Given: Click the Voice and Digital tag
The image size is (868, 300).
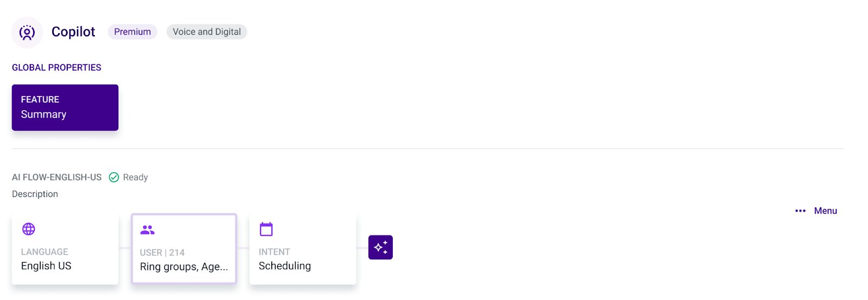Looking at the screenshot, I should (x=207, y=32).
